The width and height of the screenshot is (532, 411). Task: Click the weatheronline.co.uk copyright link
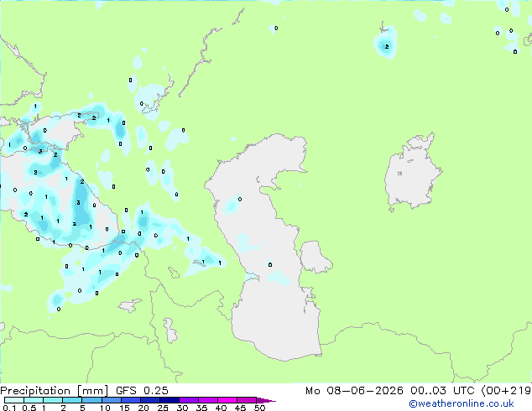tap(462, 403)
